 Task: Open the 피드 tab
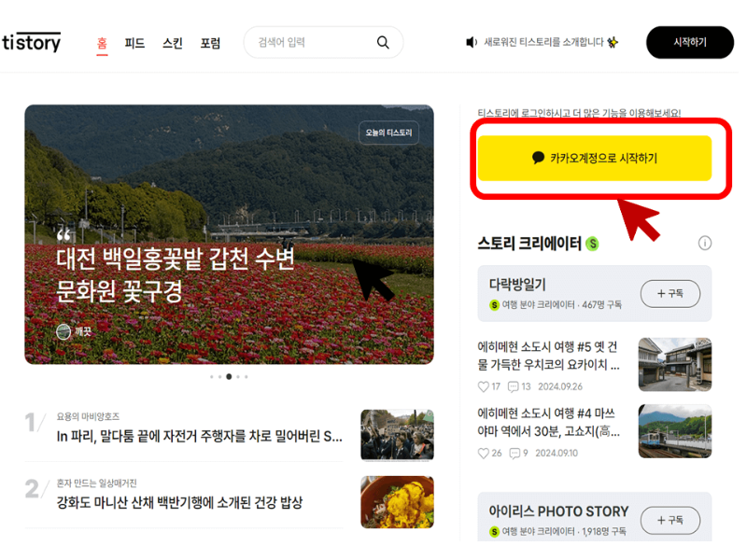coord(134,43)
